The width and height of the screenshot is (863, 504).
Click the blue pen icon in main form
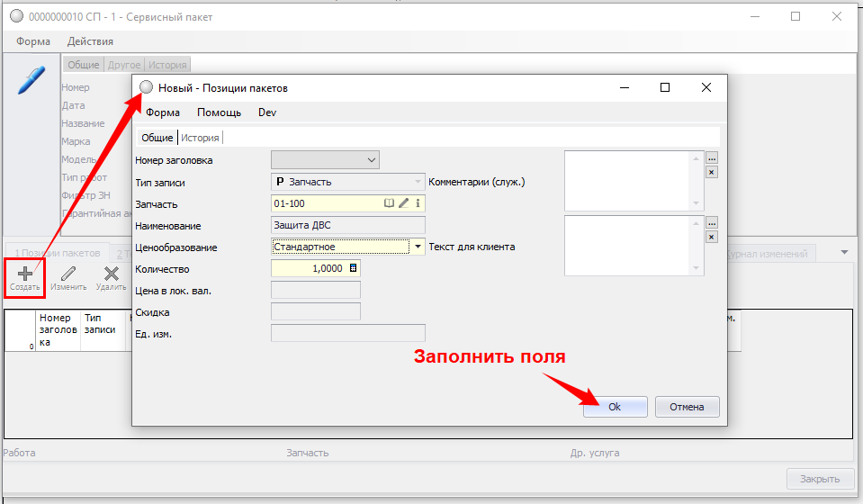[x=31, y=79]
